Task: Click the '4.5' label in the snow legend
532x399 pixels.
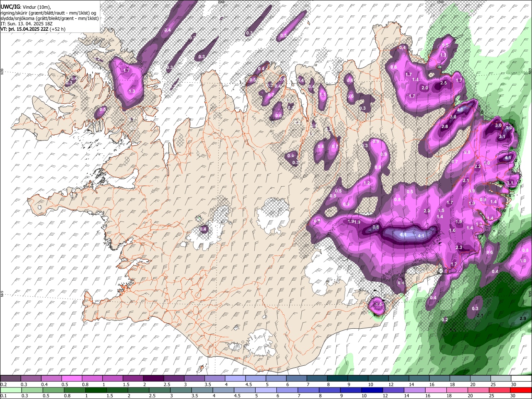Action: [x=249, y=384]
